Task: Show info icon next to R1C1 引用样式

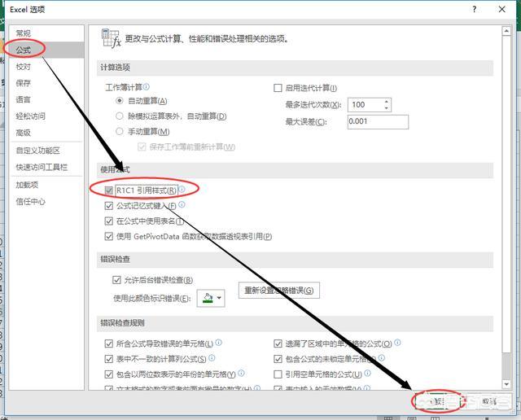Action: [182, 190]
